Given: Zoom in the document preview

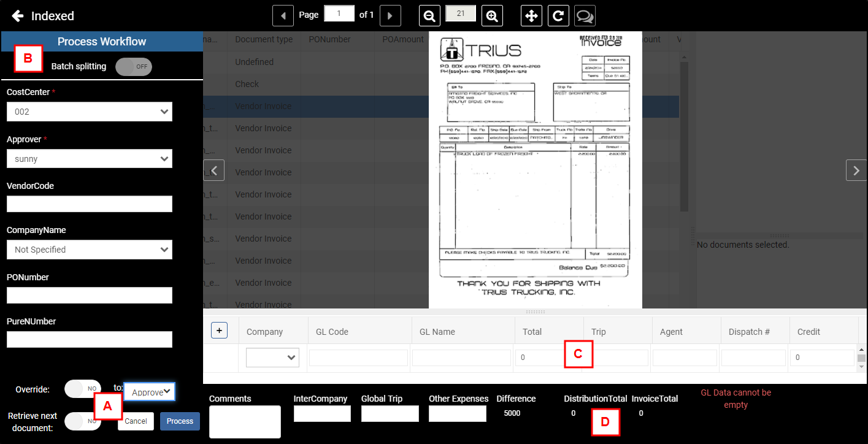Looking at the screenshot, I should click(492, 15).
